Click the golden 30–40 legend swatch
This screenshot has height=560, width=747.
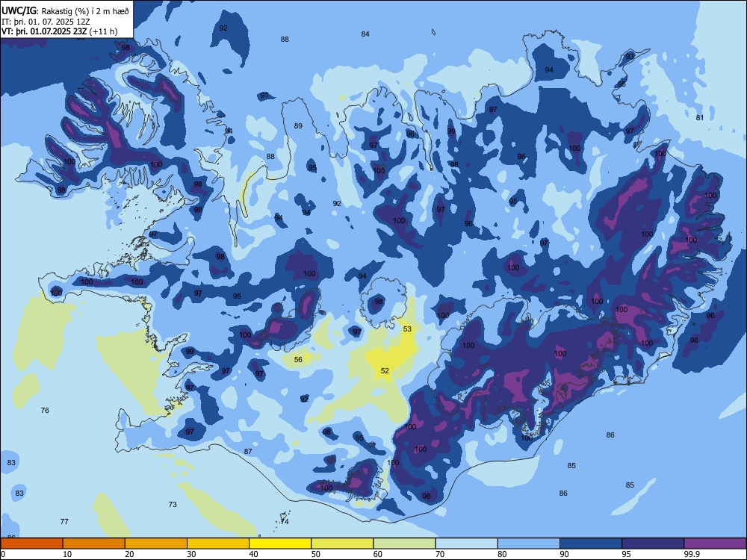point(218,544)
